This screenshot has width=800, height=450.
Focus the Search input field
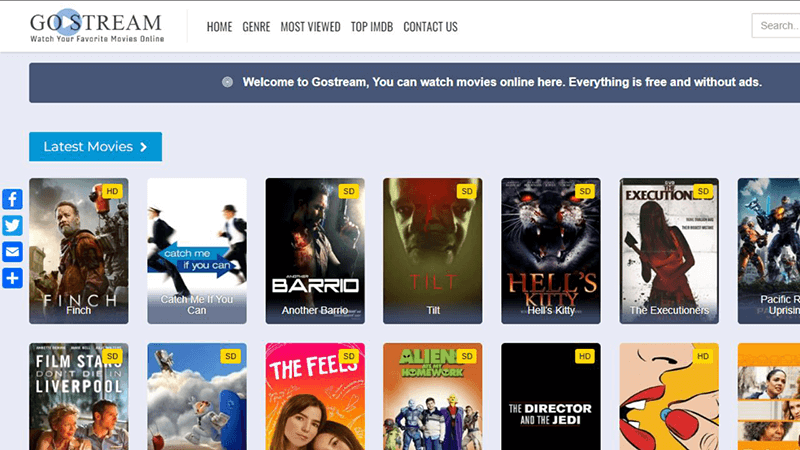[x=776, y=26]
